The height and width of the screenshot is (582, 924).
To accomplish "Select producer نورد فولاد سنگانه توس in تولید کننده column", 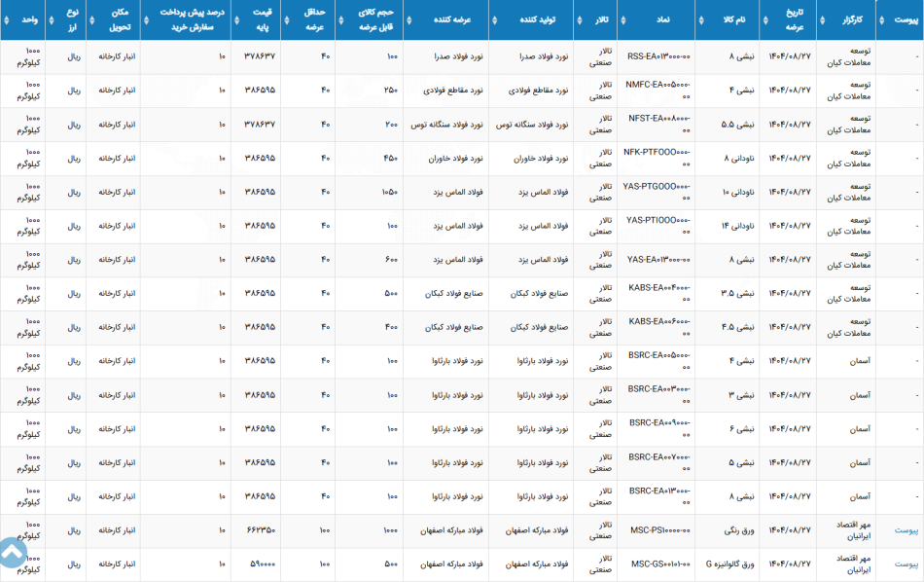I will pyautogui.click(x=532, y=125).
